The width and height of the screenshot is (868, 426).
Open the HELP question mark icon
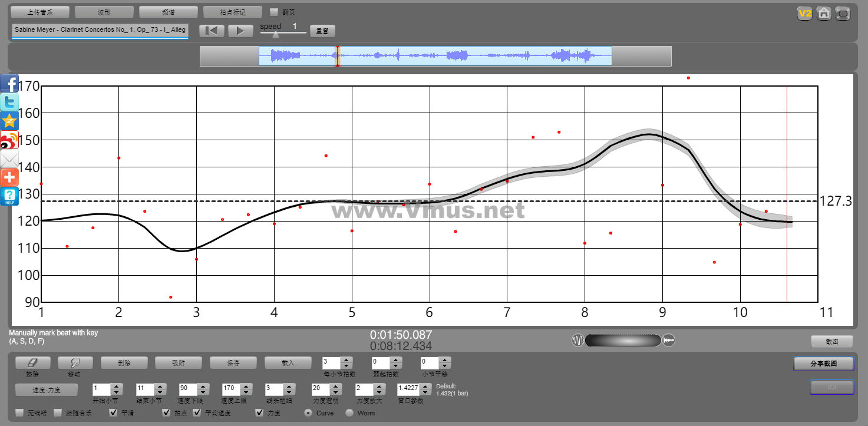pos(9,196)
